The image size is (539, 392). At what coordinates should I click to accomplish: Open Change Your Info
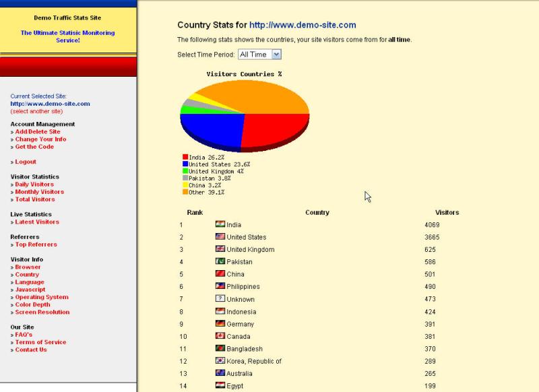pyautogui.click(x=40, y=139)
